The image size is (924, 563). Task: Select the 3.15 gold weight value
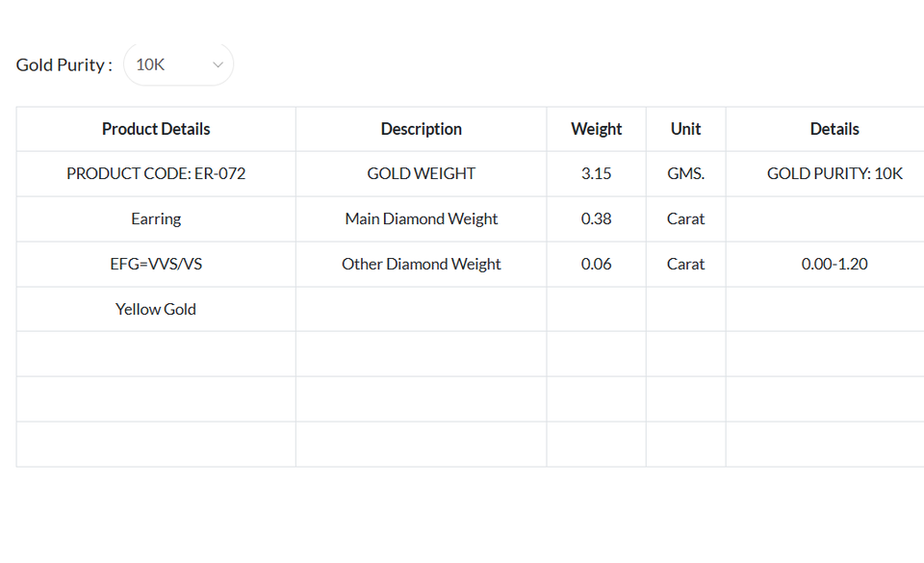tap(596, 174)
